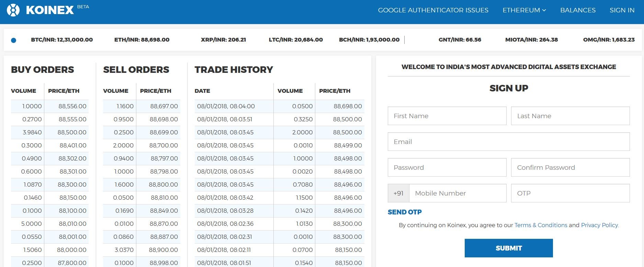644x267 pixels.
Task: Focus the First Name field
Action: (447, 116)
